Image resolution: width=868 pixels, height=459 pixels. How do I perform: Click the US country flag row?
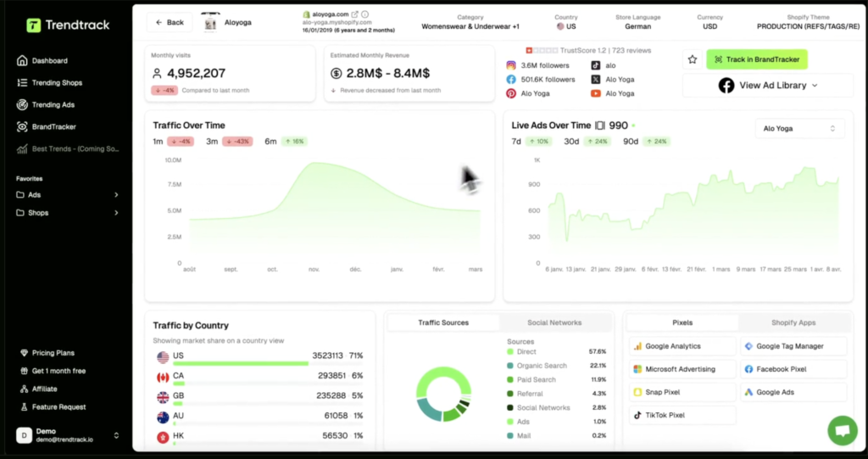[x=259, y=357]
